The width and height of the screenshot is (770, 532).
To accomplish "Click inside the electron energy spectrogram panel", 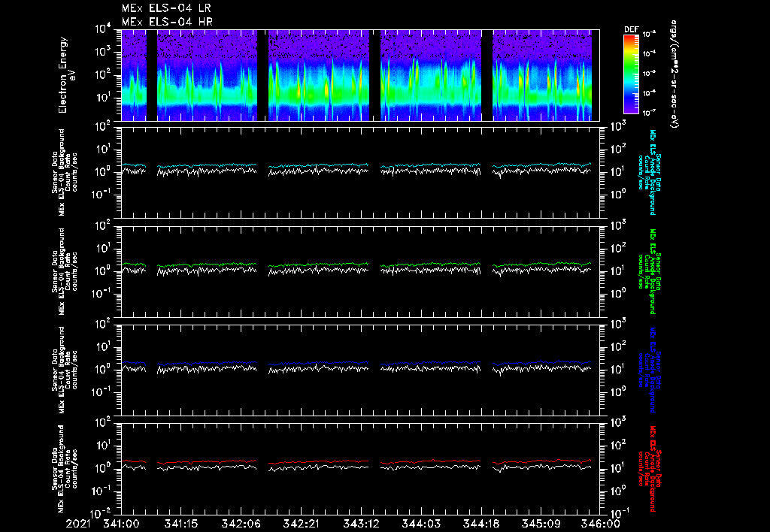I will (360, 75).
